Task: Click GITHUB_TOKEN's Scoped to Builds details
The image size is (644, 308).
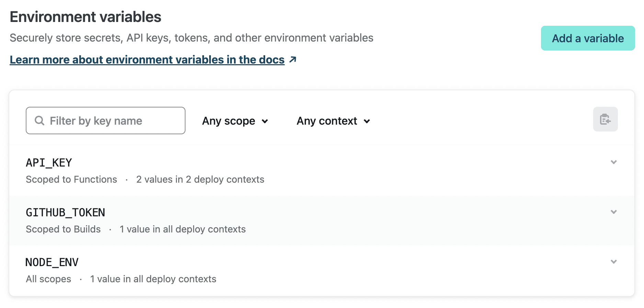Action: [x=63, y=229]
